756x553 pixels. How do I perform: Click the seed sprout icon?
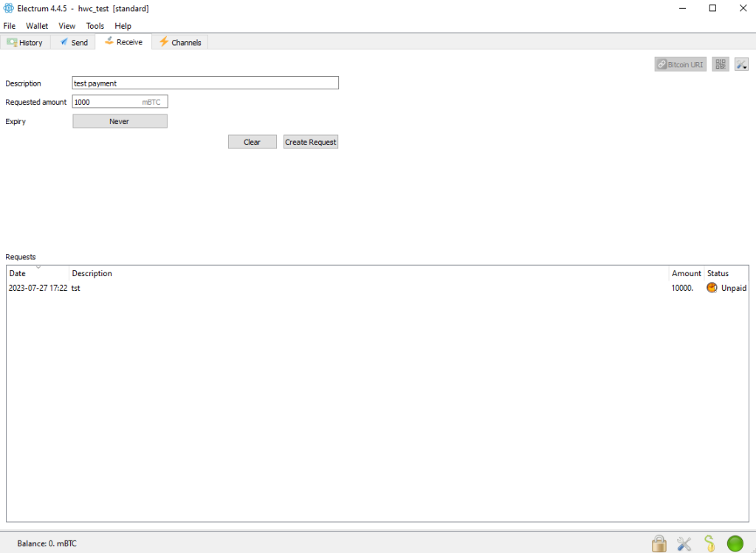coord(709,543)
